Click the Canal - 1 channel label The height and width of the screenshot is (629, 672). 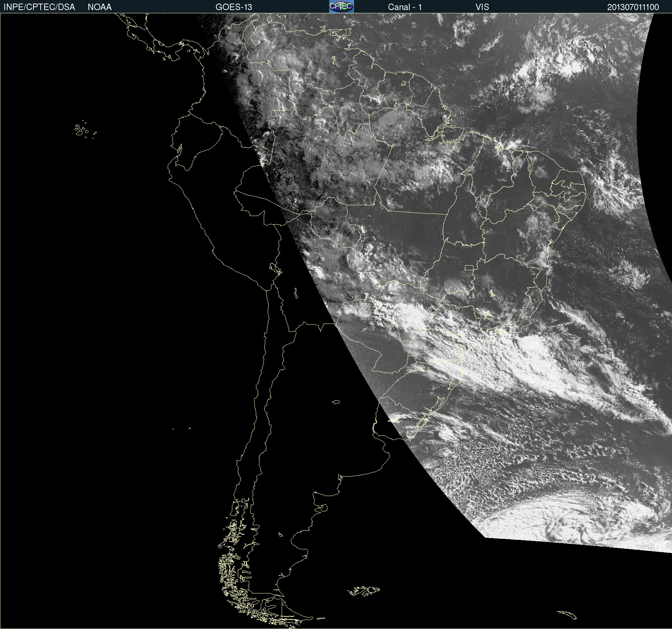(405, 7)
